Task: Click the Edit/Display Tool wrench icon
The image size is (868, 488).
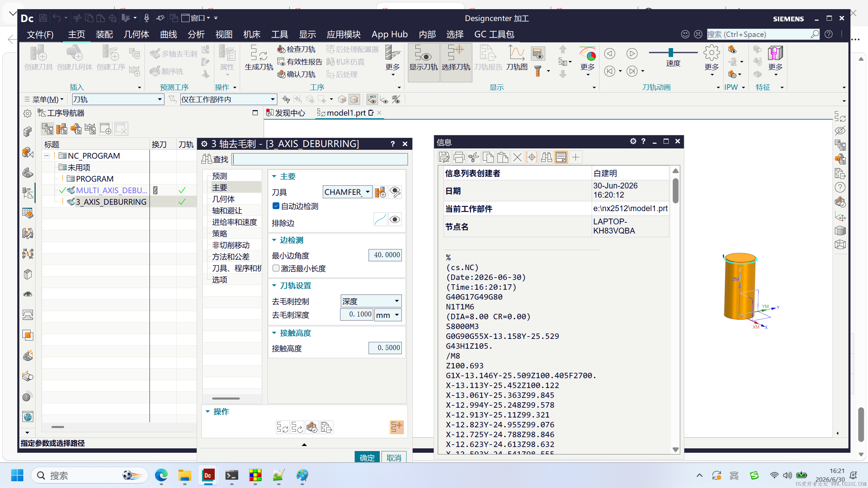Action: [395, 192]
